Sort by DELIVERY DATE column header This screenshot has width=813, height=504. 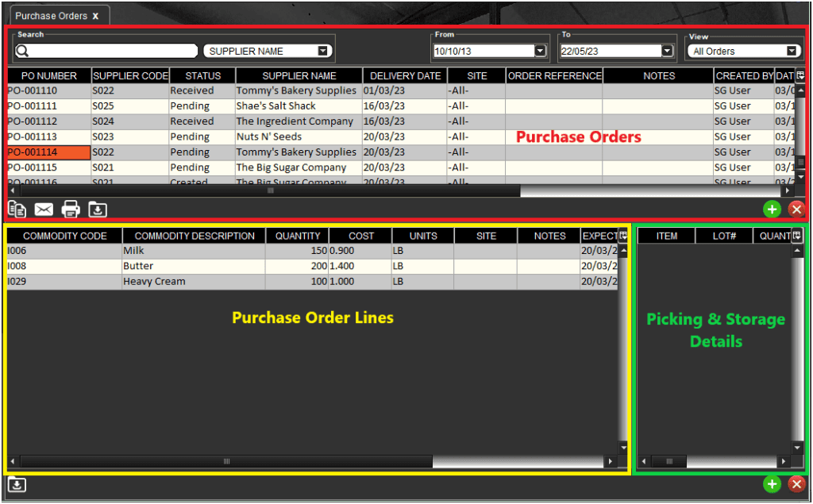tap(406, 75)
